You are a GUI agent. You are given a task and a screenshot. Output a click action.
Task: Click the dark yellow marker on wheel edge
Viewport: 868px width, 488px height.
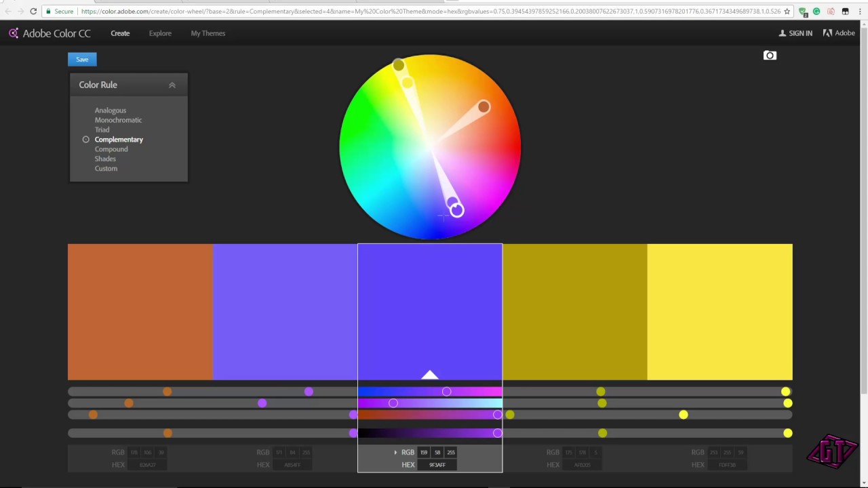point(399,65)
